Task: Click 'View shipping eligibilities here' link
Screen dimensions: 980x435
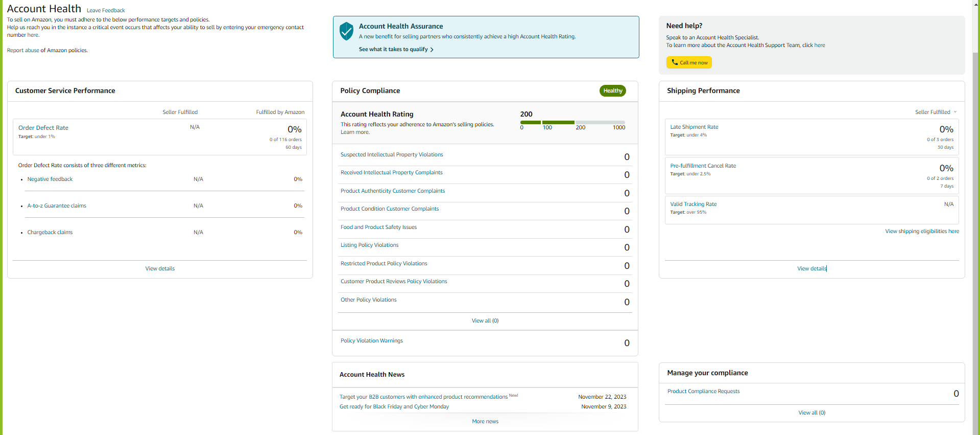Action: tap(922, 231)
